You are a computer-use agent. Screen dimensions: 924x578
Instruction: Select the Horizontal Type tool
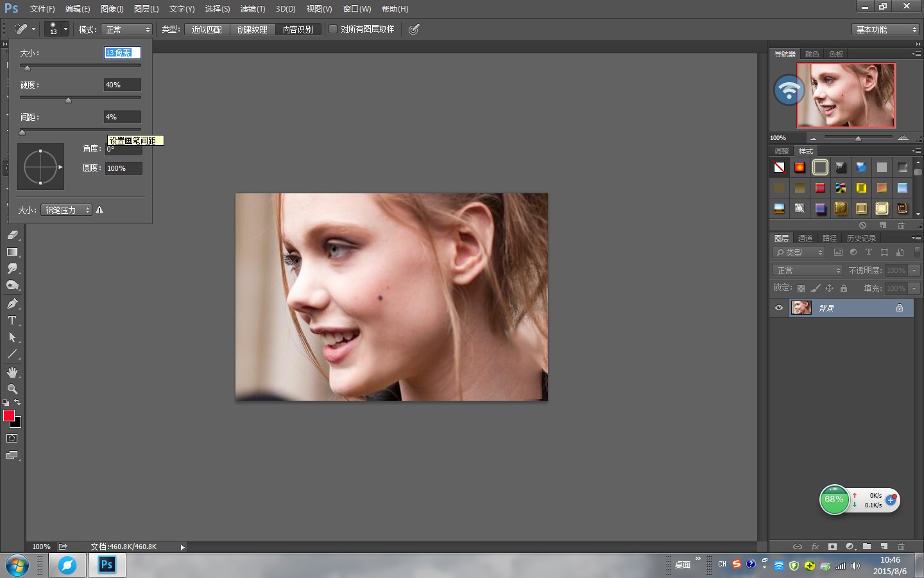pos(12,320)
